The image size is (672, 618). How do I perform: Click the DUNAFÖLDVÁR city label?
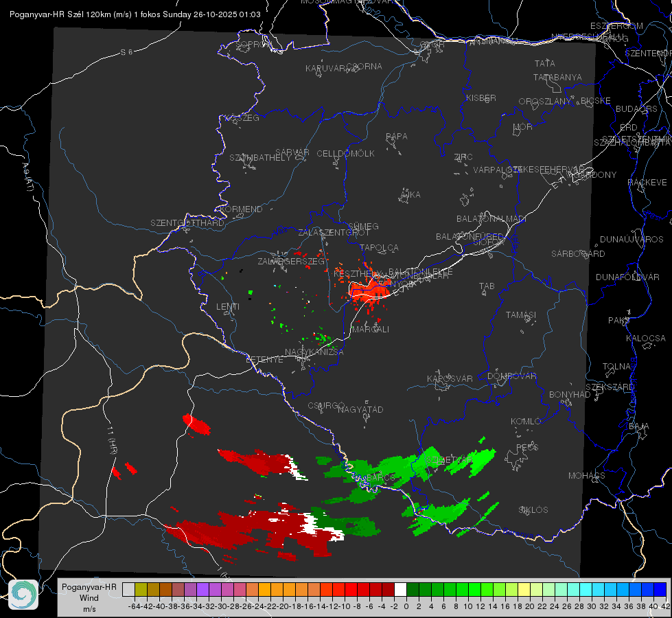tap(627, 277)
